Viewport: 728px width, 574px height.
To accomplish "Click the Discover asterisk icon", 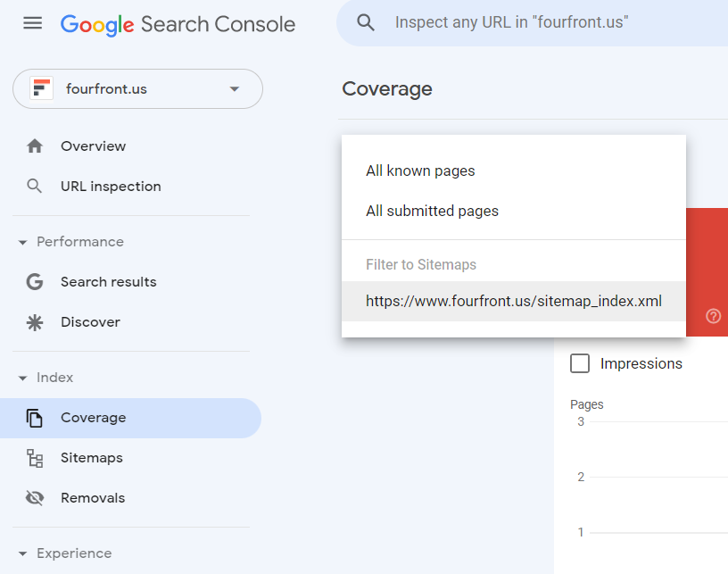I will [x=35, y=322].
